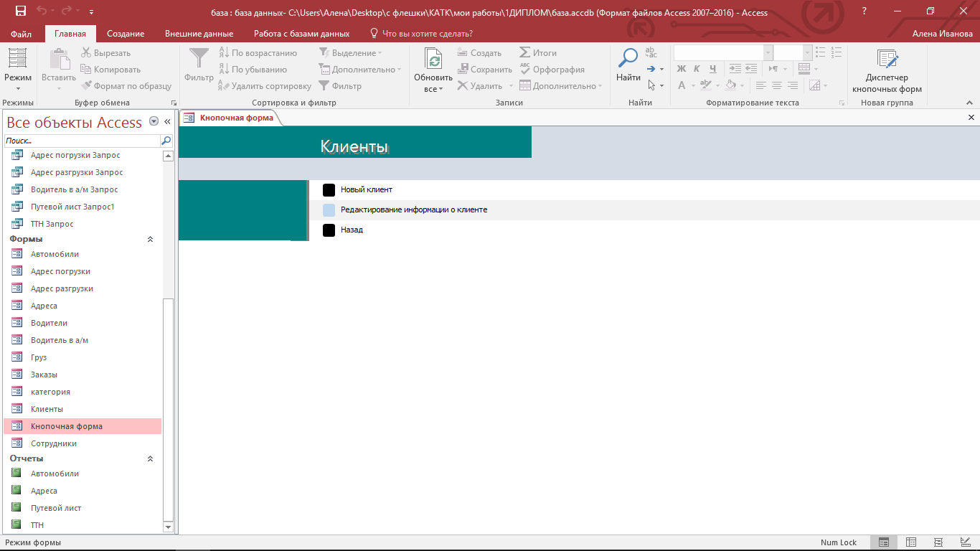Click Найти magnifier icon
Viewport: 980px width, 551px height.
628,58
